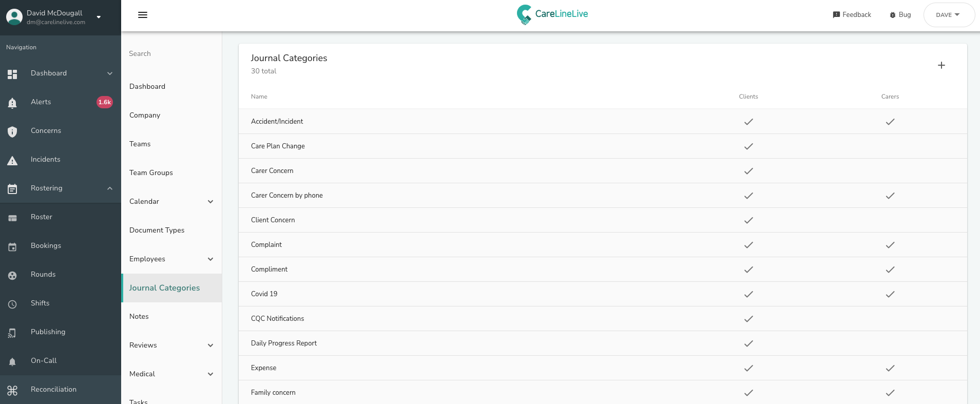Image resolution: width=980 pixels, height=404 pixels.
Task: Open the DAVE dropdown
Action: pyautogui.click(x=948, y=15)
